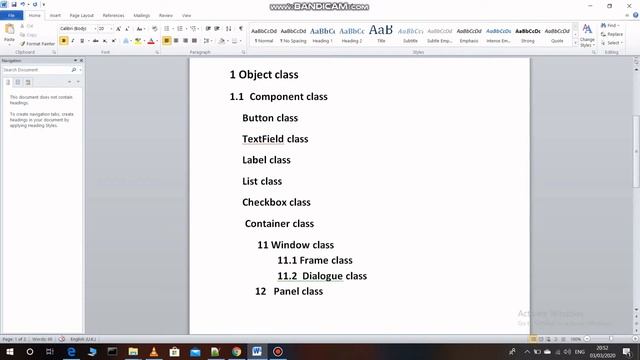This screenshot has height=360, width=640.
Task: Click the Increase Indent icon
Action: 217,29
